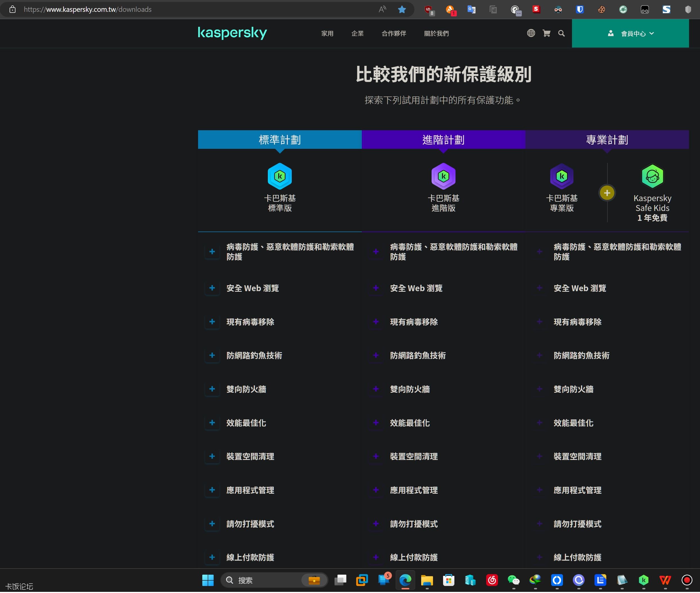700x593 pixels.
Task: Open the Bitwarden shield extension icon
Action: (x=580, y=9)
